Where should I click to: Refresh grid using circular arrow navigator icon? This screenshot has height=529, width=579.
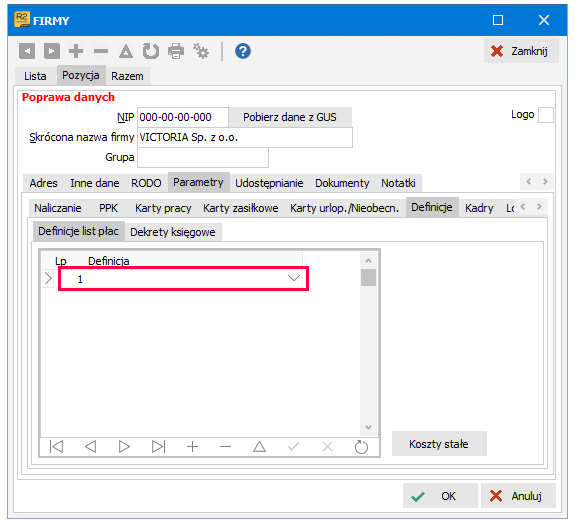(x=361, y=447)
